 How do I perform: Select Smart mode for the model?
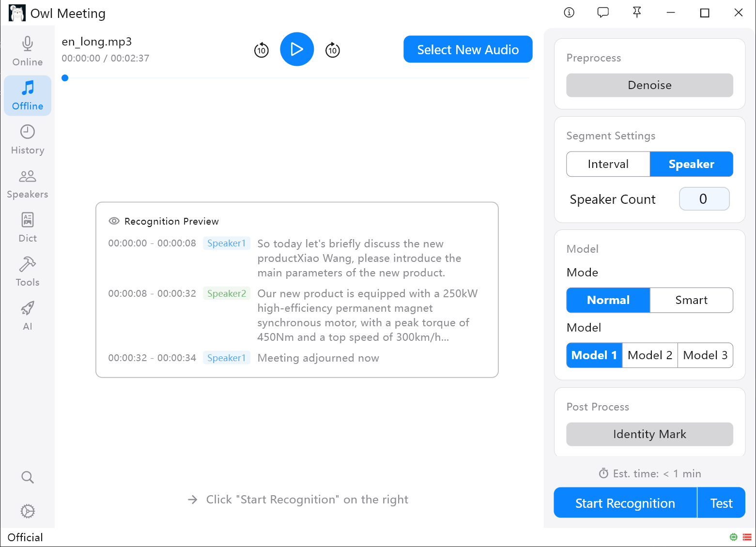(691, 300)
